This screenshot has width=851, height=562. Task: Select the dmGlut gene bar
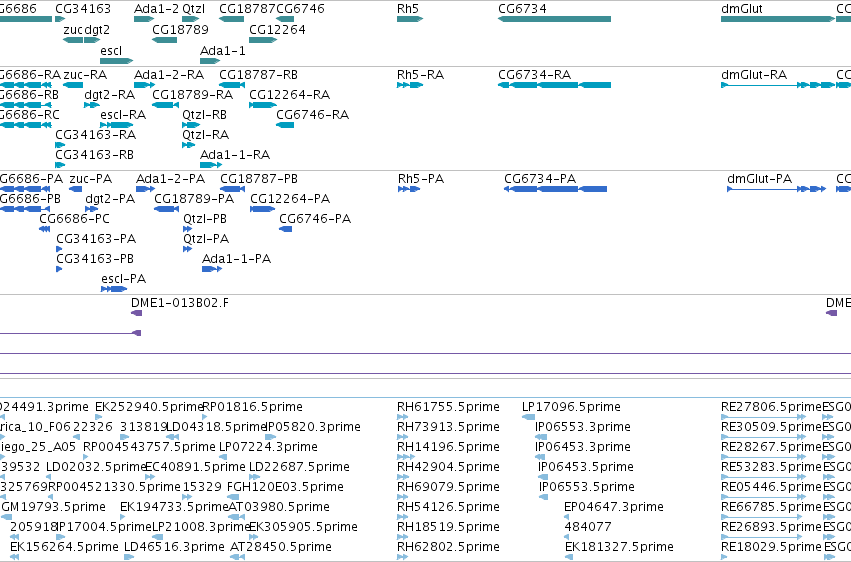778,19
